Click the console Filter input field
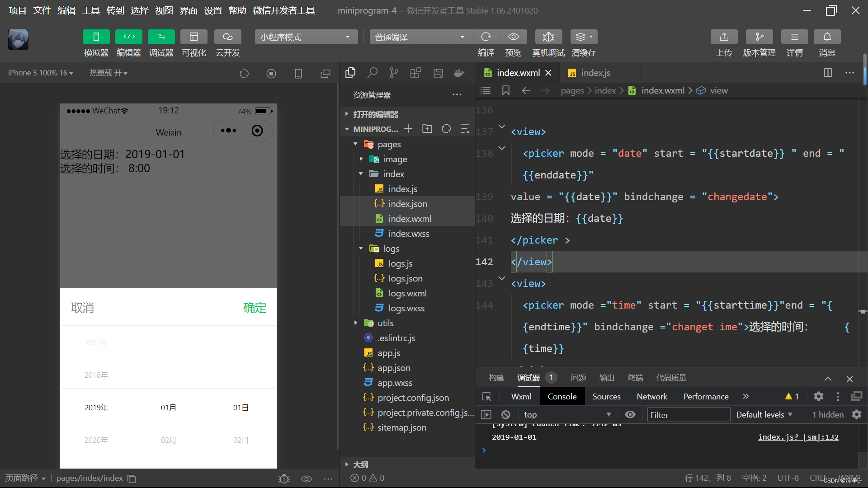The image size is (868, 488). pos(688,415)
